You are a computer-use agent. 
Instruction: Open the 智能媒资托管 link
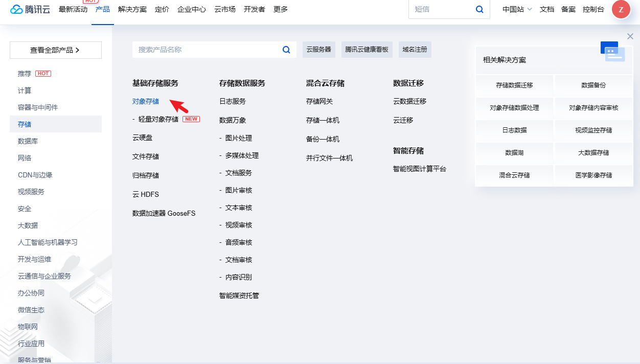click(239, 295)
